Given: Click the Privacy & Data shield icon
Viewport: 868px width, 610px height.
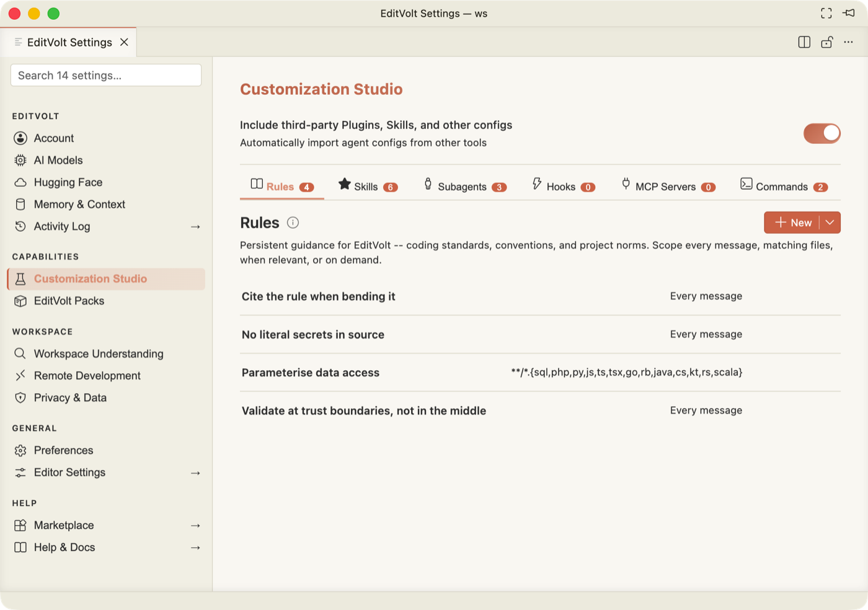Looking at the screenshot, I should coord(20,398).
